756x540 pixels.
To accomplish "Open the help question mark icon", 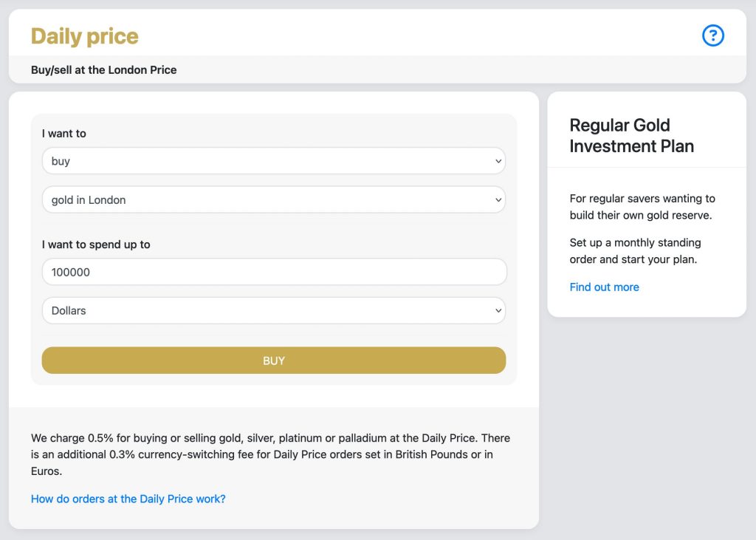I will pyautogui.click(x=712, y=35).
